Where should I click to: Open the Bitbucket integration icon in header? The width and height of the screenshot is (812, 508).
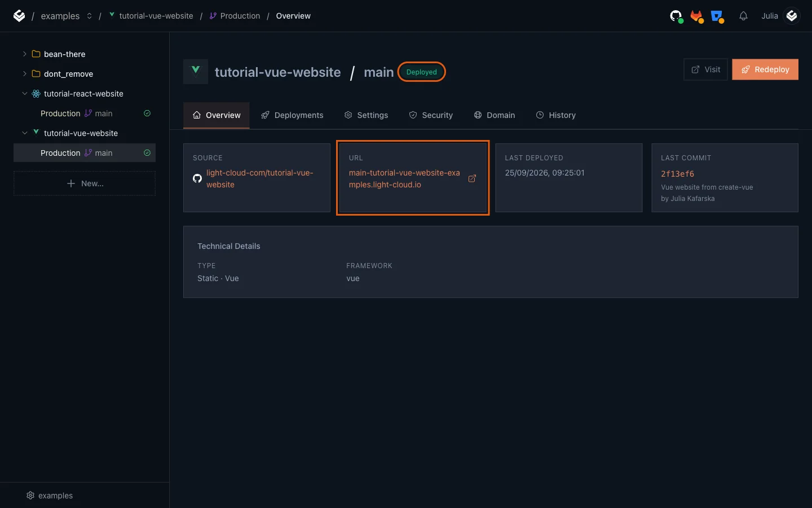tap(717, 16)
